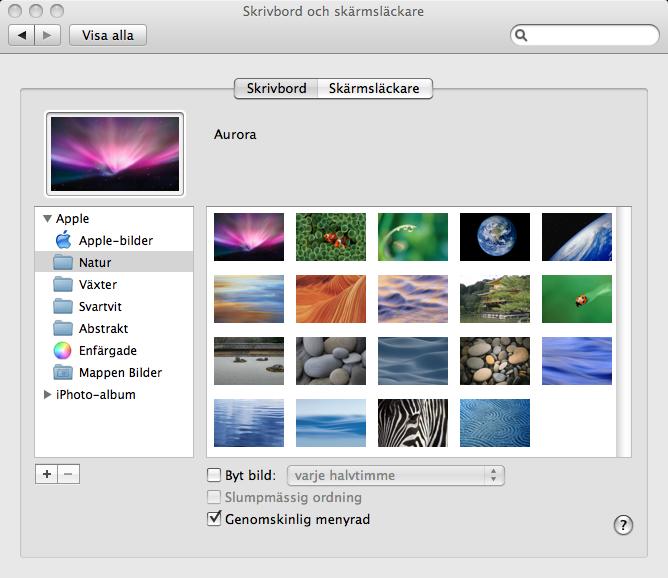The height and width of the screenshot is (578, 668).
Task: Choose the blue and orange blurred water wallpaper
Action: click(x=249, y=299)
